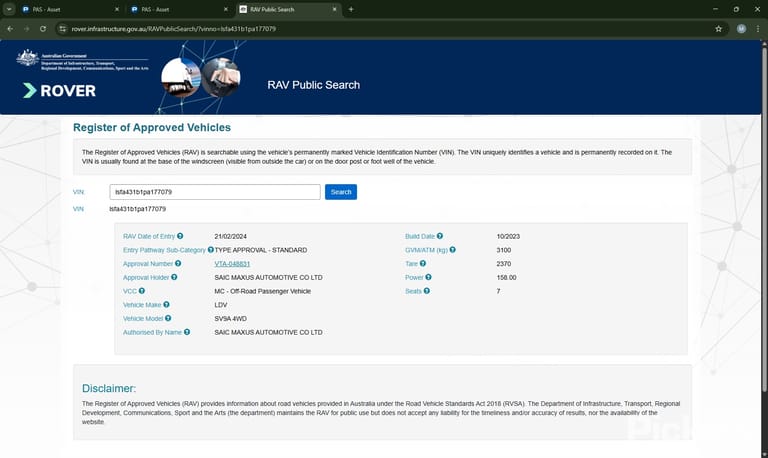The width and height of the screenshot is (768, 458).
Task: View site information icon in address bar
Action: [x=63, y=29]
